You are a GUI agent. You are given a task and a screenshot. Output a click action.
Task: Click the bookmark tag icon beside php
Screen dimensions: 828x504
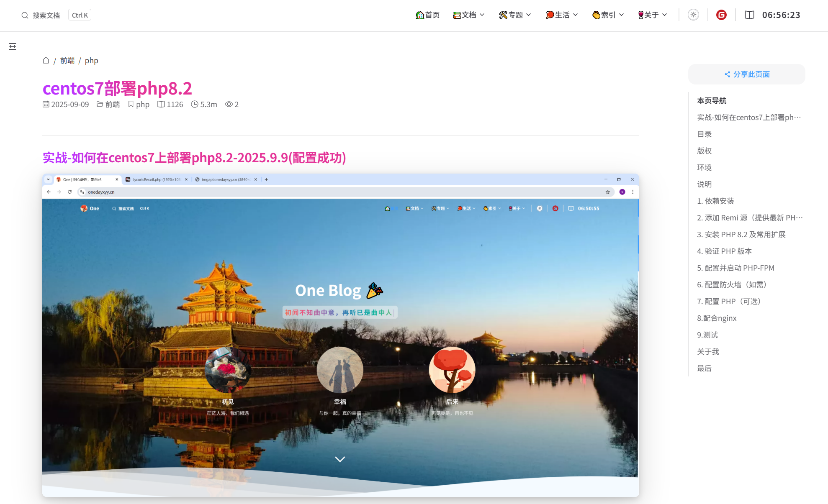pyautogui.click(x=131, y=104)
